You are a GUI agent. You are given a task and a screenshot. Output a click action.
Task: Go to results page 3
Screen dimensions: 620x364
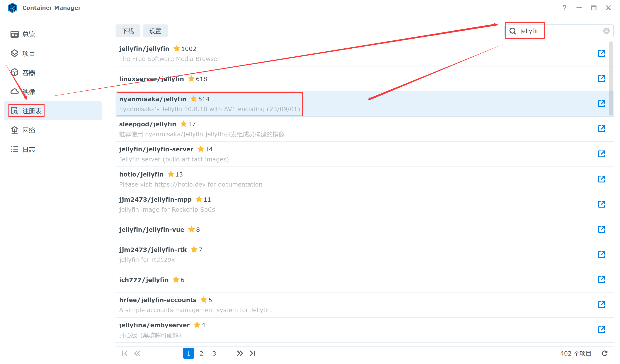tap(214, 353)
